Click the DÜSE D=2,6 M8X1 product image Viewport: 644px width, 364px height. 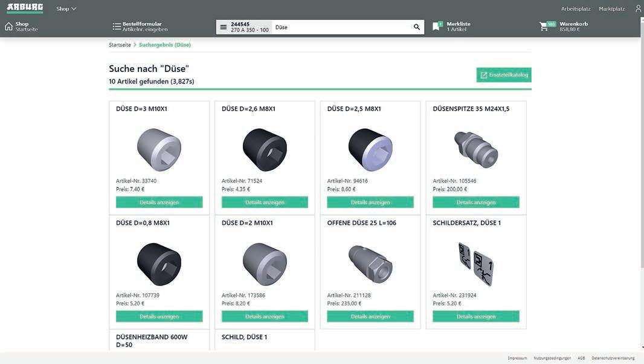click(x=265, y=149)
